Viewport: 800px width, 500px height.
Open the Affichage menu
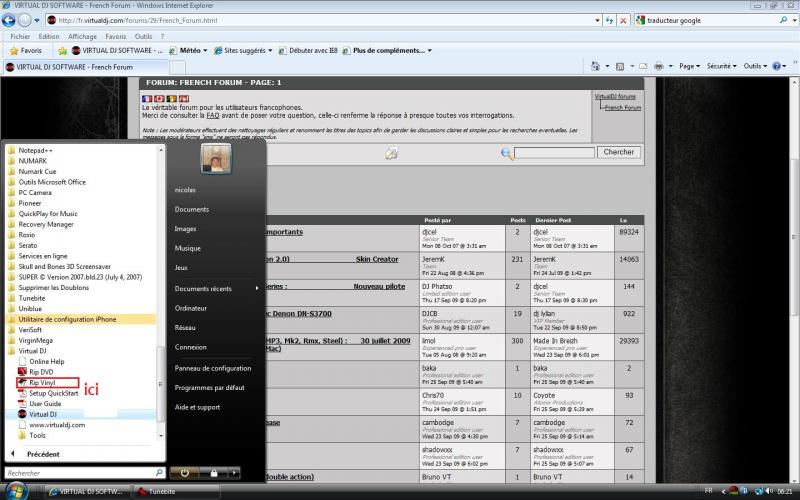82,36
